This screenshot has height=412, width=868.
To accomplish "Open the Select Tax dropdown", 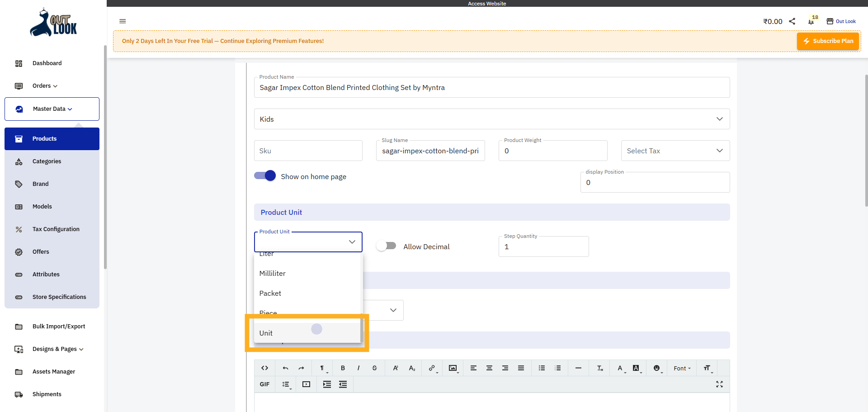I will [x=675, y=151].
